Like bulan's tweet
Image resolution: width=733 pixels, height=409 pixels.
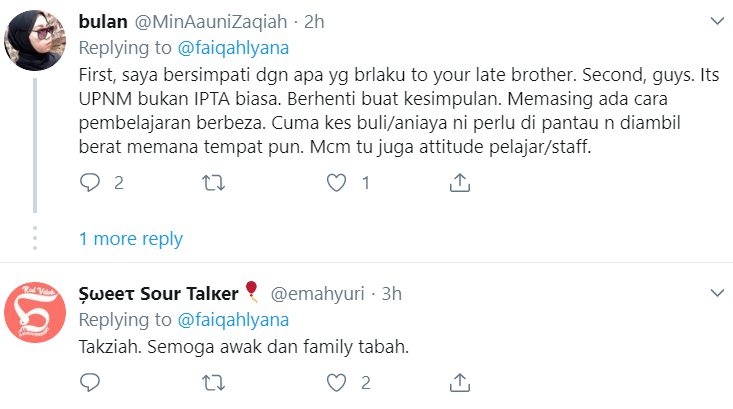(337, 183)
